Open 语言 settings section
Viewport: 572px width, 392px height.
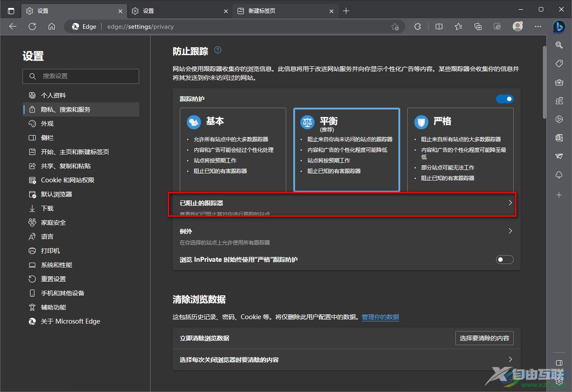coord(81,237)
